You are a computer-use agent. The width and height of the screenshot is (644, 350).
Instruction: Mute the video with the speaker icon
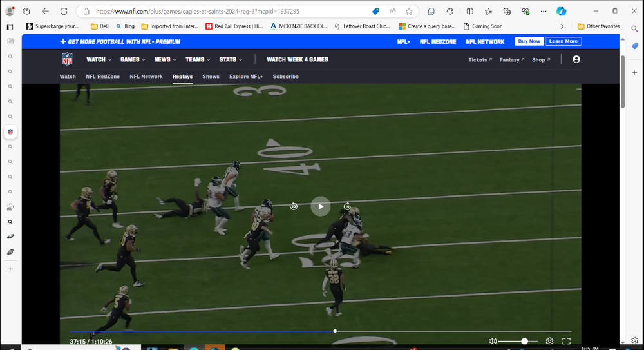click(x=493, y=341)
